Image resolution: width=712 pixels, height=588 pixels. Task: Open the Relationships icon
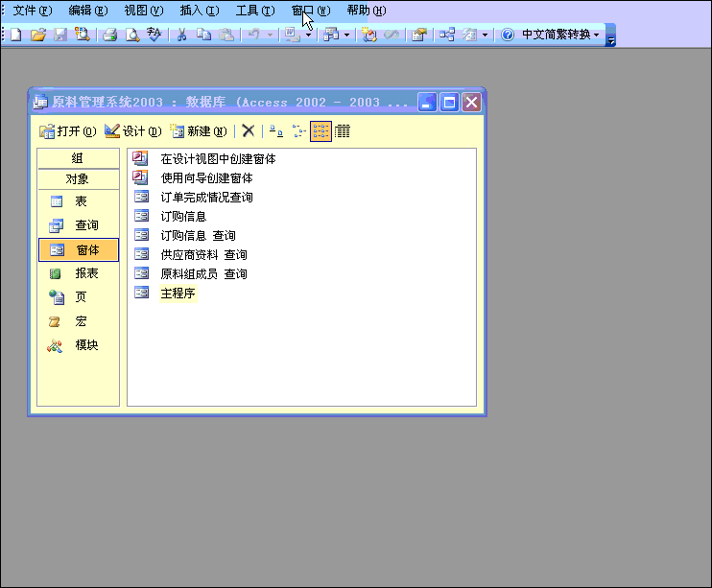(x=447, y=35)
